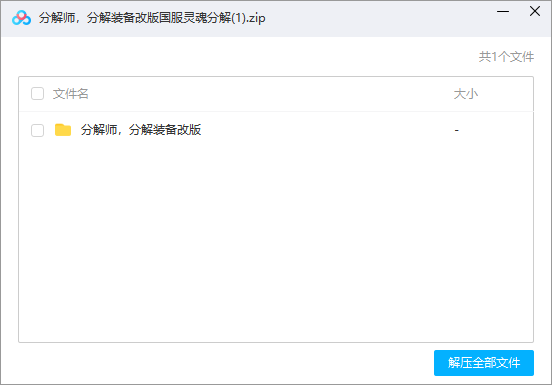Click blank space left of 共1个文件
The height and width of the screenshot is (385, 552).
coord(246,57)
